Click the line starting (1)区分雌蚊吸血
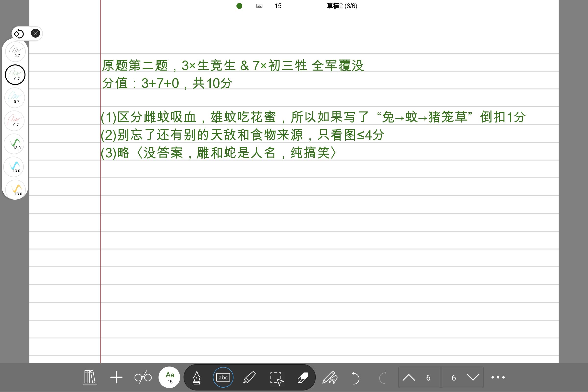 point(313,117)
